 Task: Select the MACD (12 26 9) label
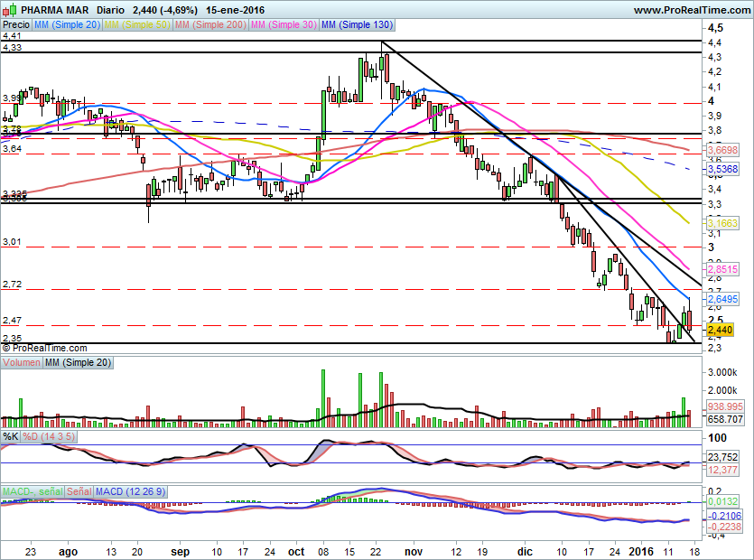[x=132, y=490]
